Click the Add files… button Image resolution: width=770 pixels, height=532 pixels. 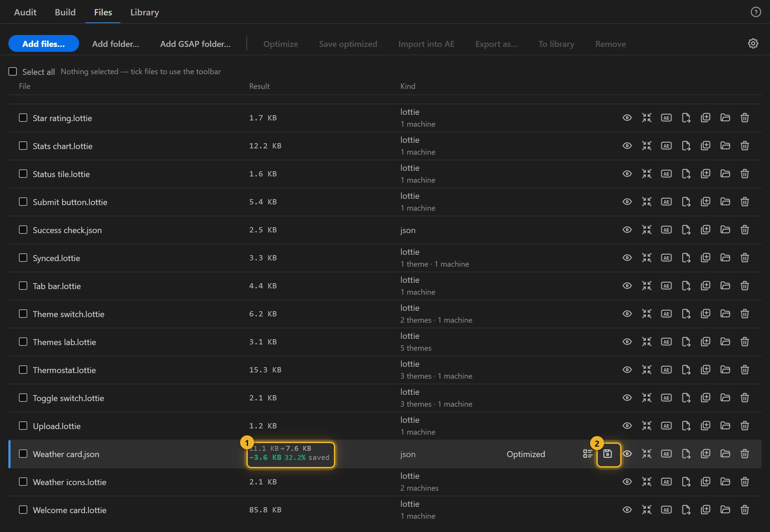(44, 44)
